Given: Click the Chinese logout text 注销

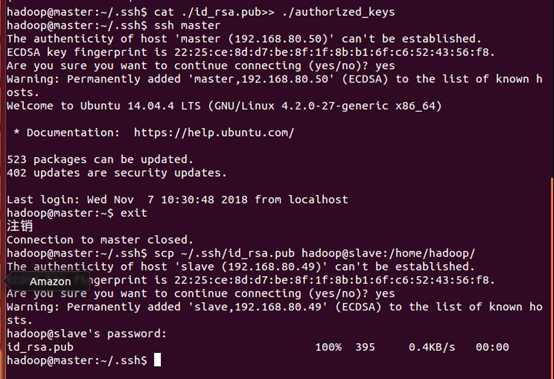Looking at the screenshot, I should coord(20,226).
